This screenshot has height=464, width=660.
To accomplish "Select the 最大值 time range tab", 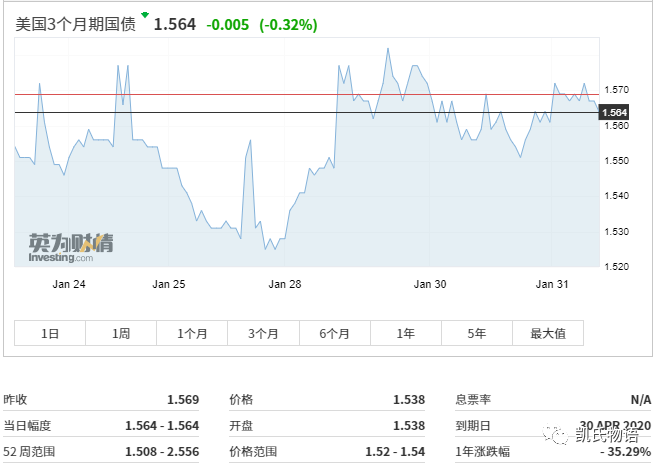I will coord(548,333).
